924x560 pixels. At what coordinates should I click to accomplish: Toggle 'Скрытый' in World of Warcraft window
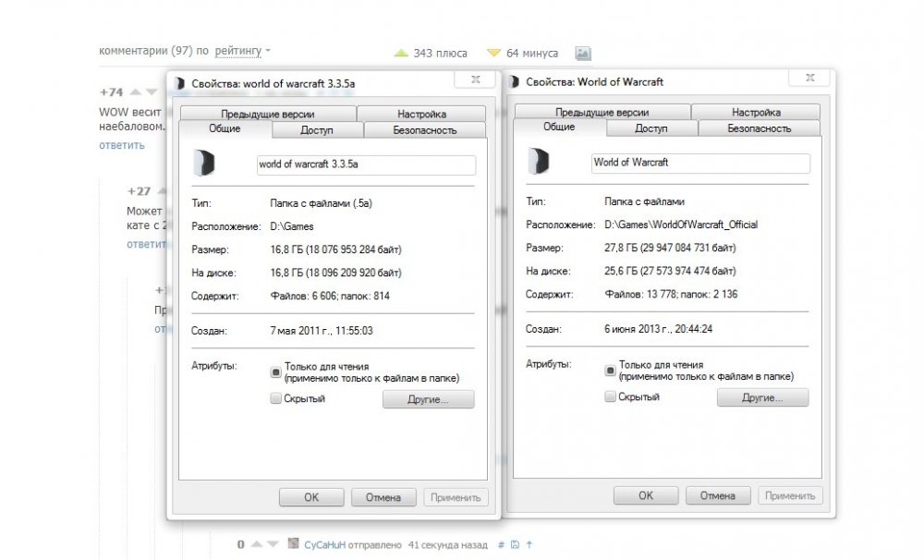point(610,396)
